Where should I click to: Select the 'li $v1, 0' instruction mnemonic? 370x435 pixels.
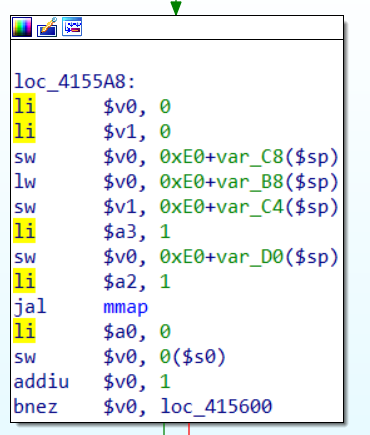pos(24,132)
